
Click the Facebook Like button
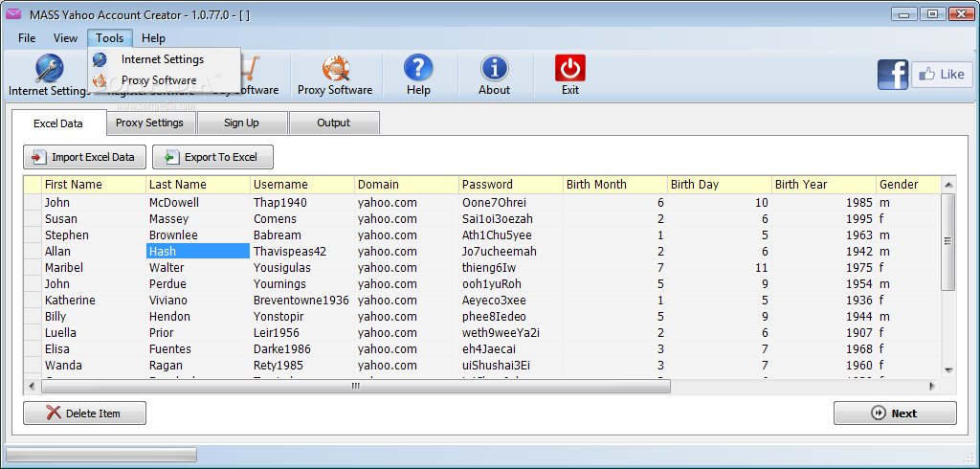[942, 75]
